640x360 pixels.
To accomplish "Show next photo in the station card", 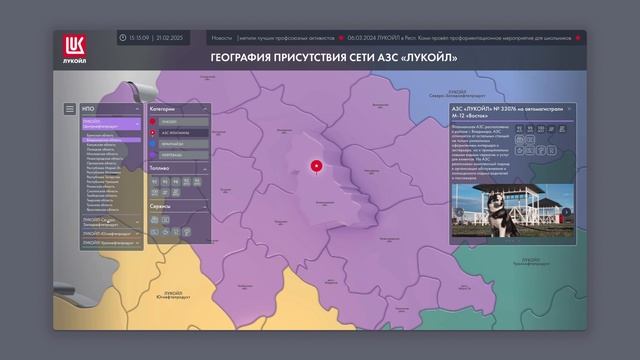I will pyautogui.click(x=566, y=212).
